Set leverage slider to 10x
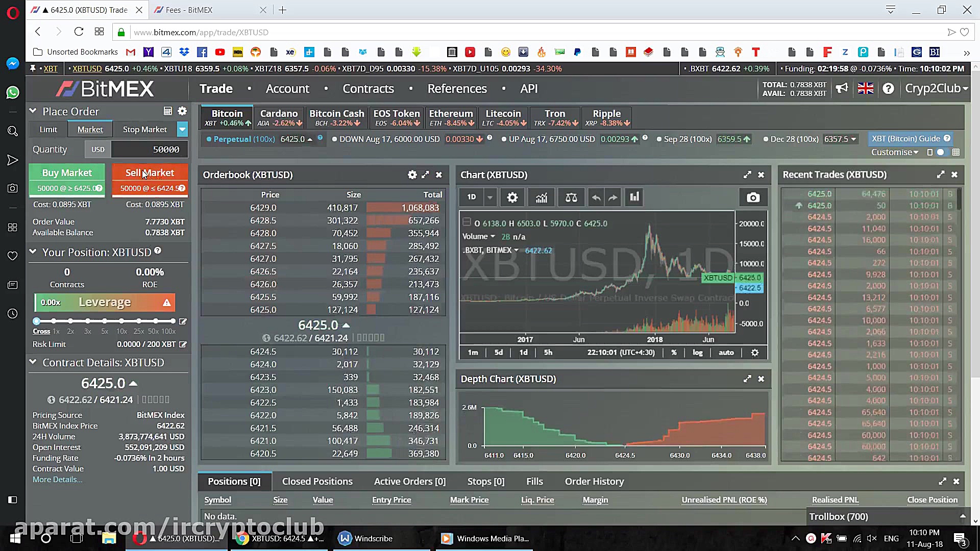Viewport: 980px width, 551px height. pos(121,321)
